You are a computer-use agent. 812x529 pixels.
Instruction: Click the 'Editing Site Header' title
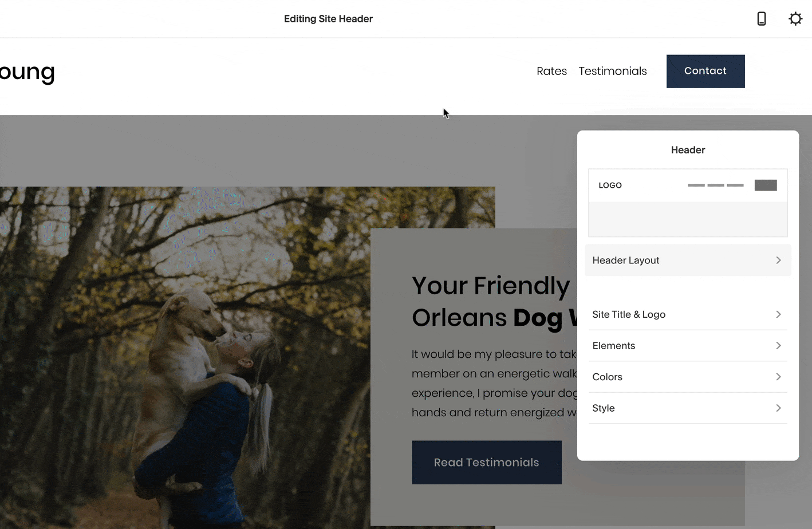tap(328, 19)
